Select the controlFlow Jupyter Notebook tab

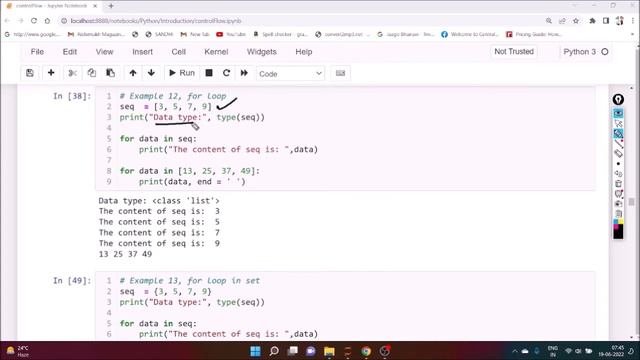click(x=52, y=6)
